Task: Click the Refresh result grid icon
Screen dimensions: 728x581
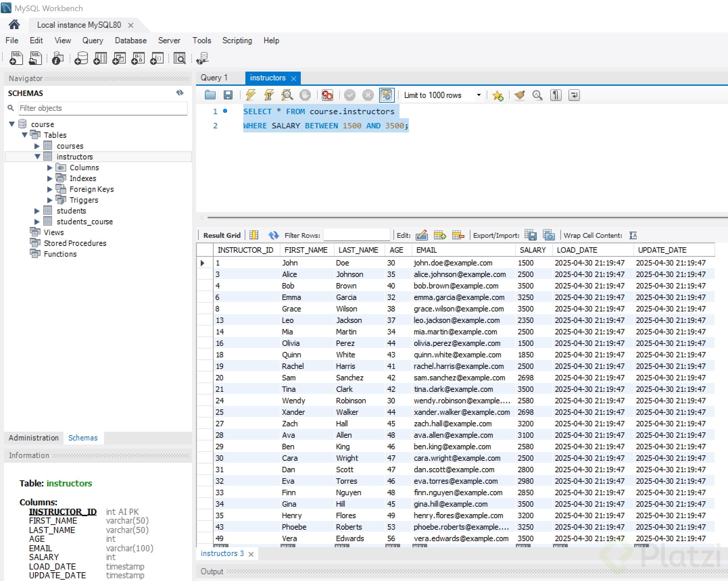Action: (x=273, y=235)
